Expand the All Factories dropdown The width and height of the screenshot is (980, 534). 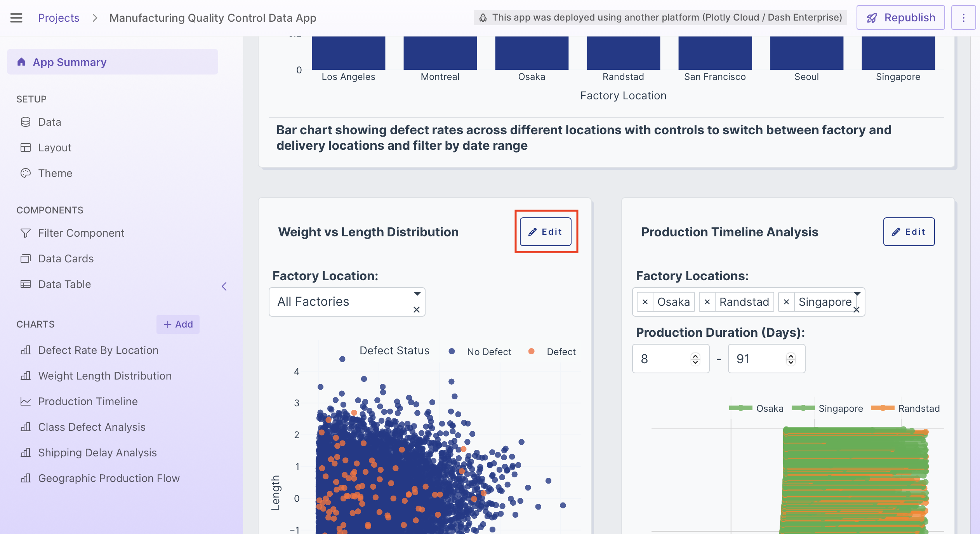[x=417, y=294]
